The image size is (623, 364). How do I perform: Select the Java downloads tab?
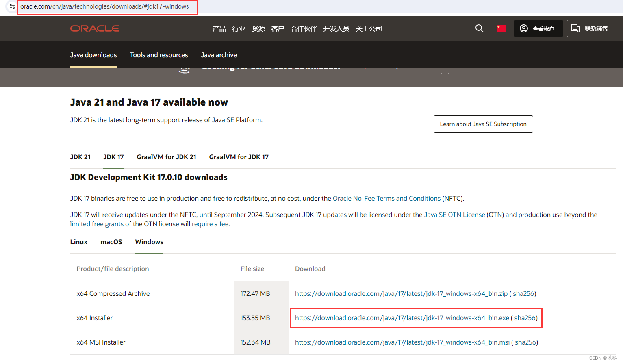(93, 55)
